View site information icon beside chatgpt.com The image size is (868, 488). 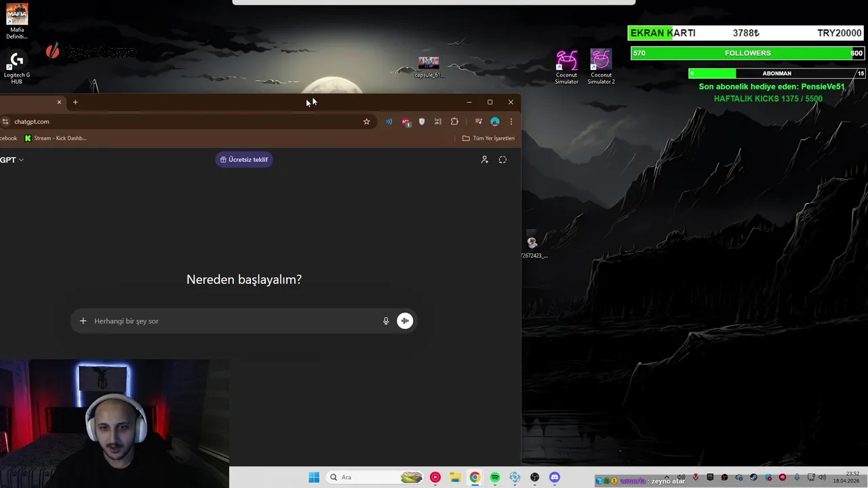[x=5, y=121]
